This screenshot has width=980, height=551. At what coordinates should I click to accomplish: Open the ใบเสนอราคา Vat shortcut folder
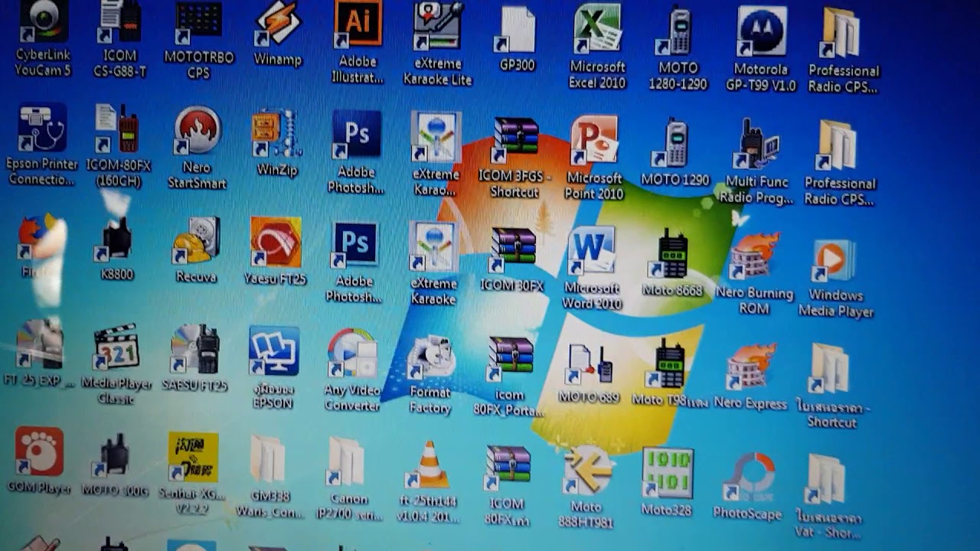pos(827,497)
